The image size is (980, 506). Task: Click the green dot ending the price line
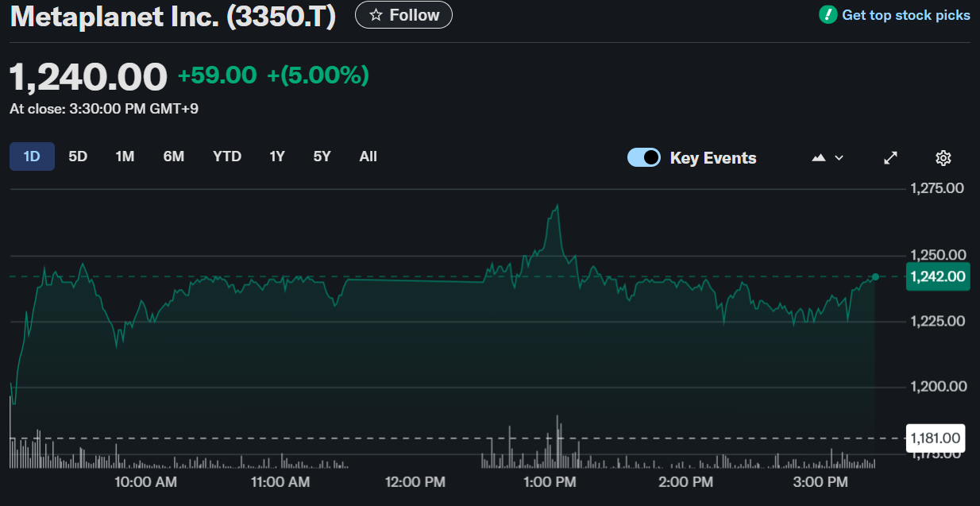tap(875, 276)
